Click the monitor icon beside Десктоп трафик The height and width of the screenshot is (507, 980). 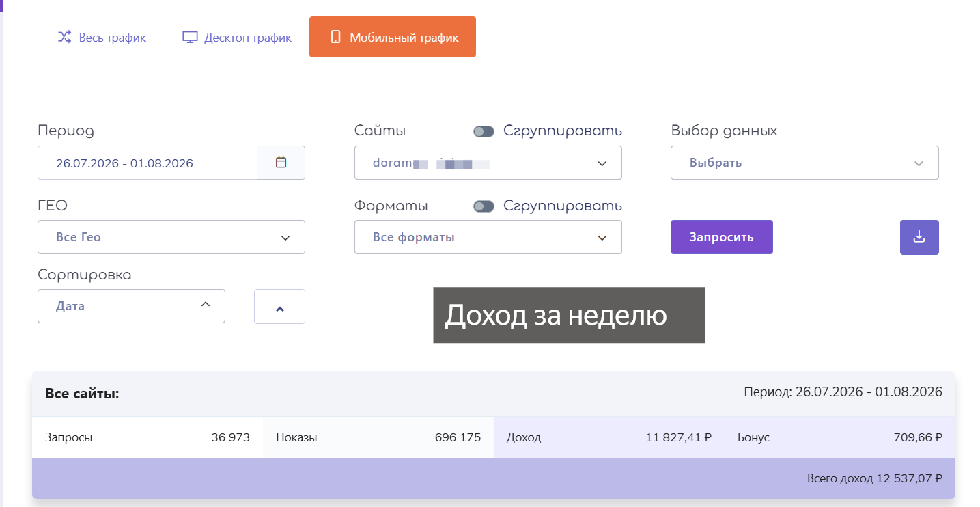click(x=190, y=37)
